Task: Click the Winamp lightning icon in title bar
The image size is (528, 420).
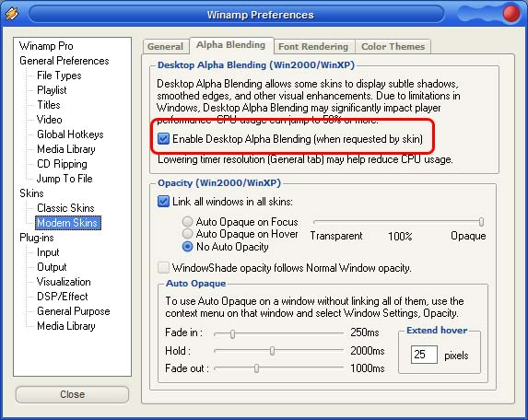Action: [12, 14]
